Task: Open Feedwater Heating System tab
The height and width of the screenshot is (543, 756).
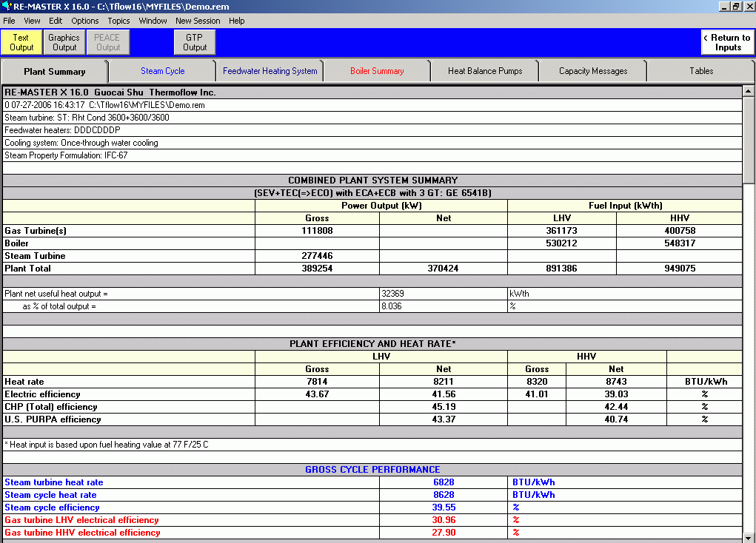Action: coord(270,71)
